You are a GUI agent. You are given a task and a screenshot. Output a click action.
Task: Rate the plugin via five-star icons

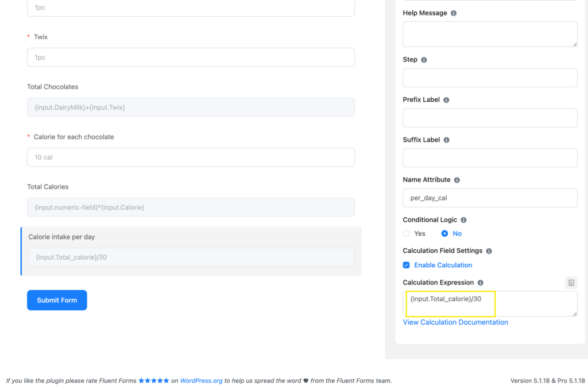point(154,380)
